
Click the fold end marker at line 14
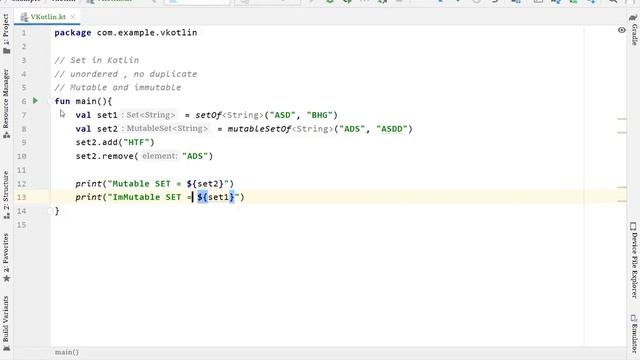pos(50,211)
